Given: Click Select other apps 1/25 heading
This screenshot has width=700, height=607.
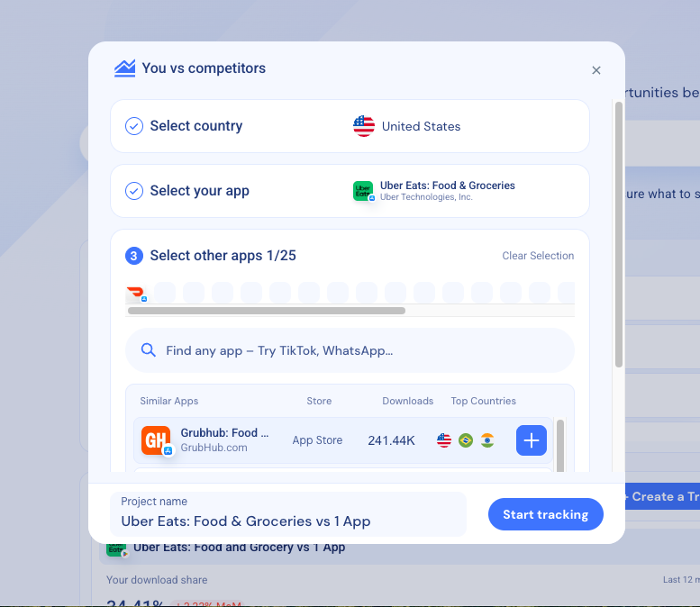Looking at the screenshot, I should pyautogui.click(x=223, y=256).
